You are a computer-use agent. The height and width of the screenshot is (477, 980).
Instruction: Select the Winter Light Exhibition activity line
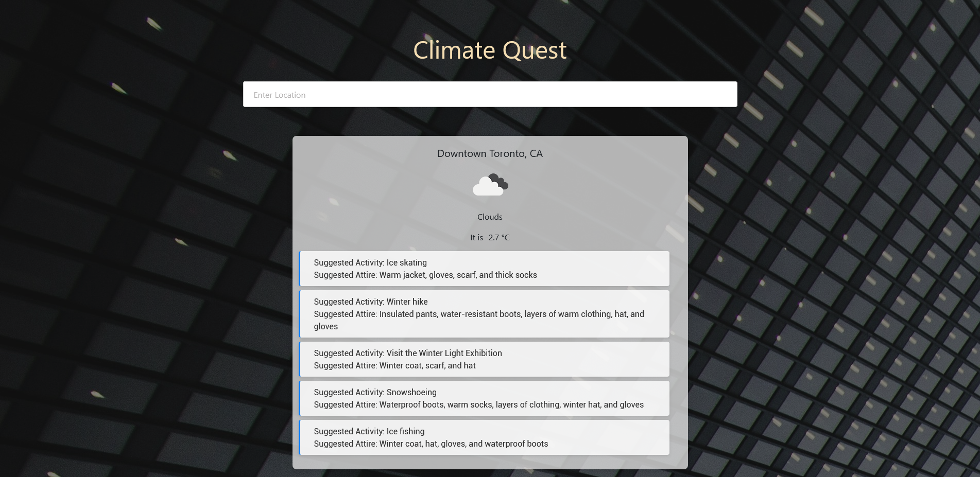[x=408, y=353]
